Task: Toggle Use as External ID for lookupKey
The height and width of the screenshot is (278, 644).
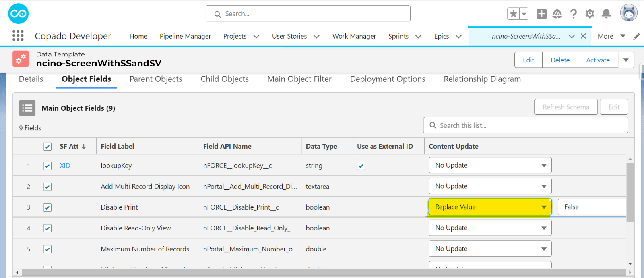Action: pyautogui.click(x=361, y=166)
